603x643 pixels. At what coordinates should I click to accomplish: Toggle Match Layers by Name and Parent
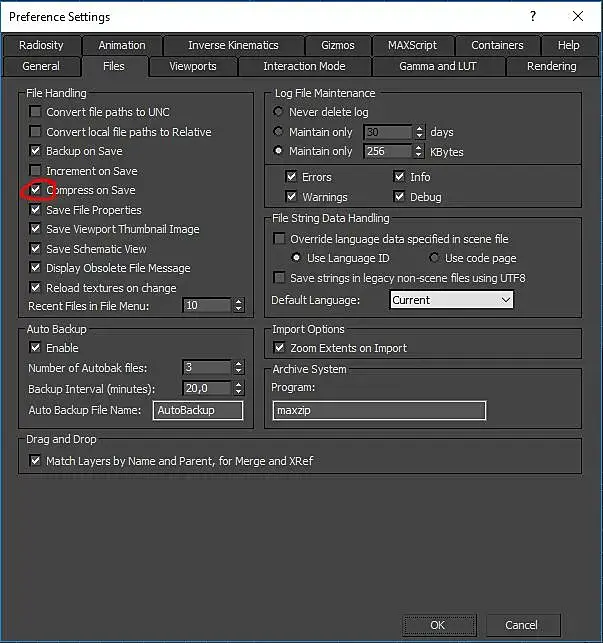coord(36,461)
